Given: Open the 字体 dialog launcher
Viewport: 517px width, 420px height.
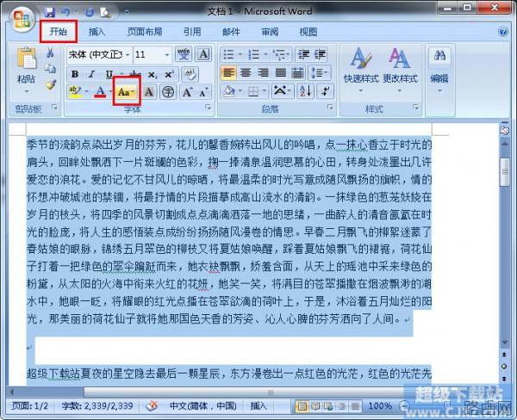Looking at the screenshot, I should [208, 107].
